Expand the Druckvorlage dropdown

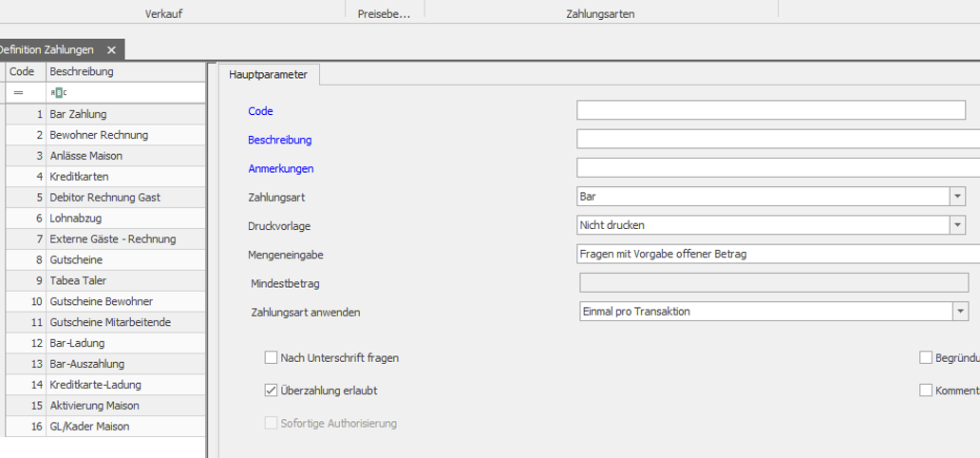click(x=957, y=225)
